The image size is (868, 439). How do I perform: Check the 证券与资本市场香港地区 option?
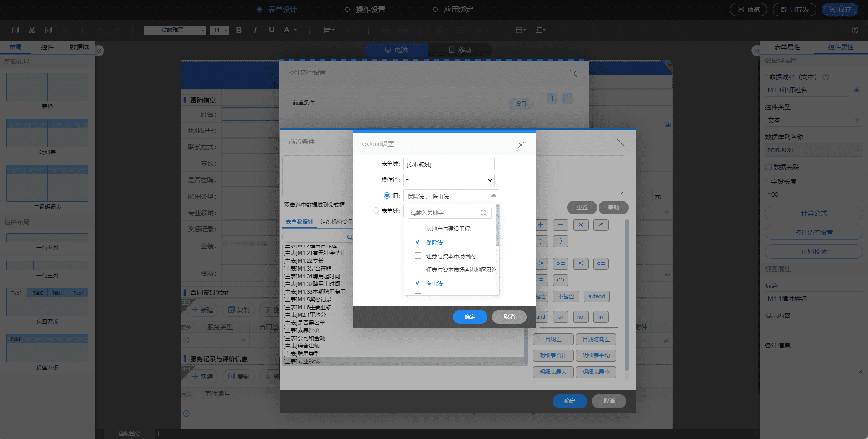click(418, 269)
